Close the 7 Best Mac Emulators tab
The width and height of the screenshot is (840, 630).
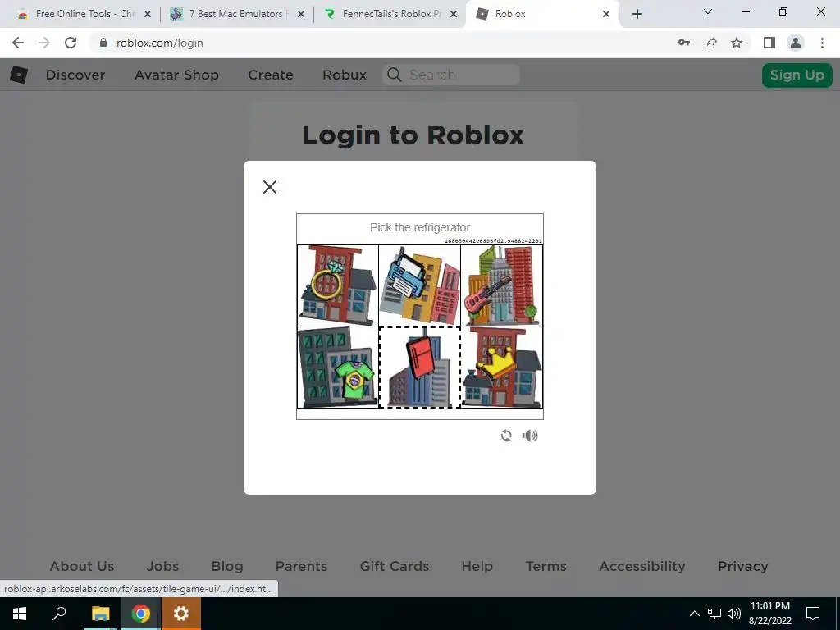[301, 15]
